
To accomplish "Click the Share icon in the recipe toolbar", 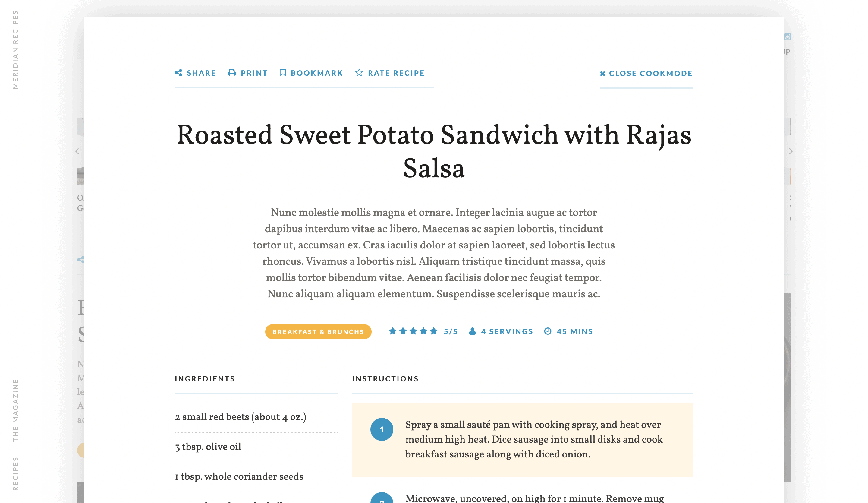I will click(178, 73).
